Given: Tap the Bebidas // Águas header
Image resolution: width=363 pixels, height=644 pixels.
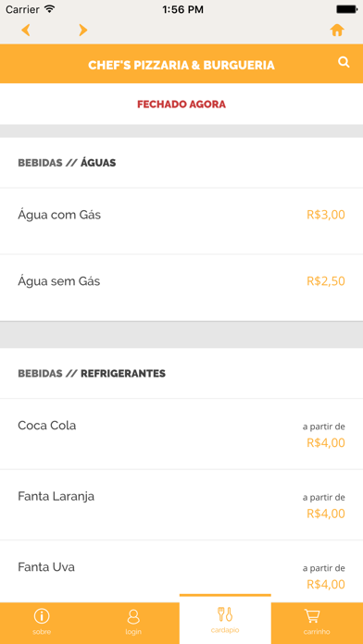Looking at the screenshot, I should coord(67,163).
